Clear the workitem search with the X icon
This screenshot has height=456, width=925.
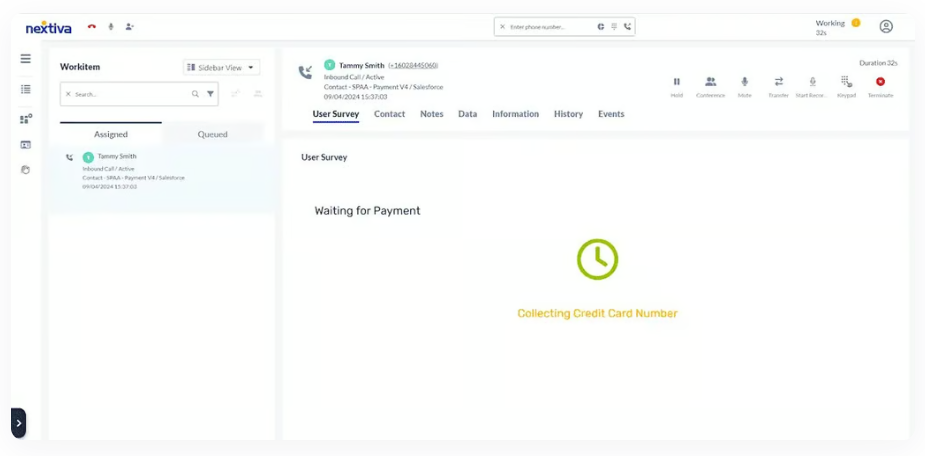point(68,94)
